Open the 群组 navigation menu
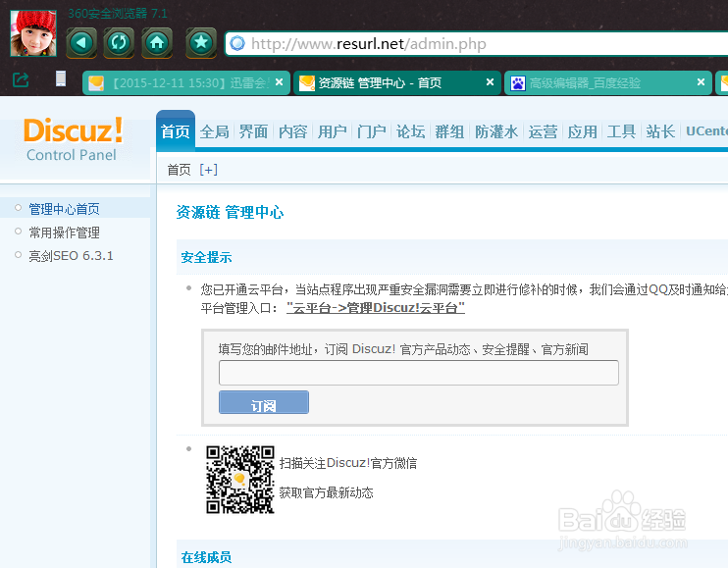The height and width of the screenshot is (568, 728). pyautogui.click(x=449, y=131)
